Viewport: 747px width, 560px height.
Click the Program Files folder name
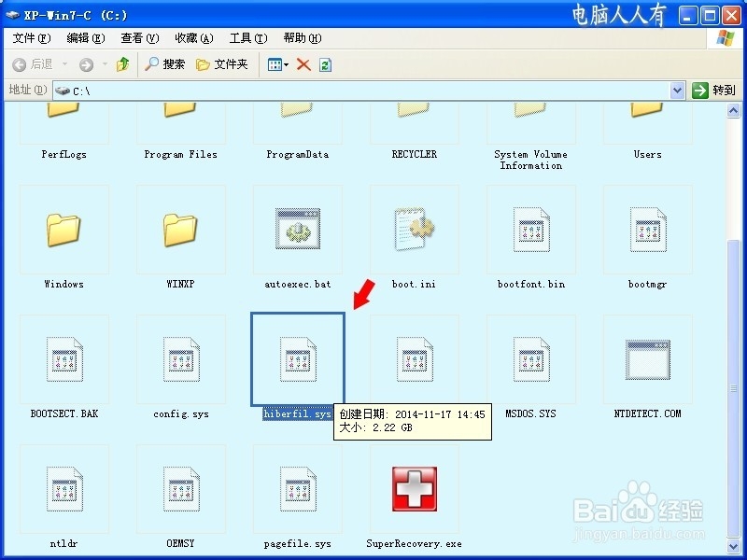coord(180,154)
